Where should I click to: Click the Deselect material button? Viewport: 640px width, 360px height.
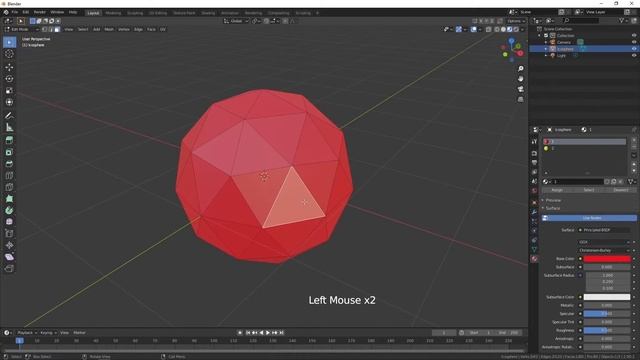621,190
